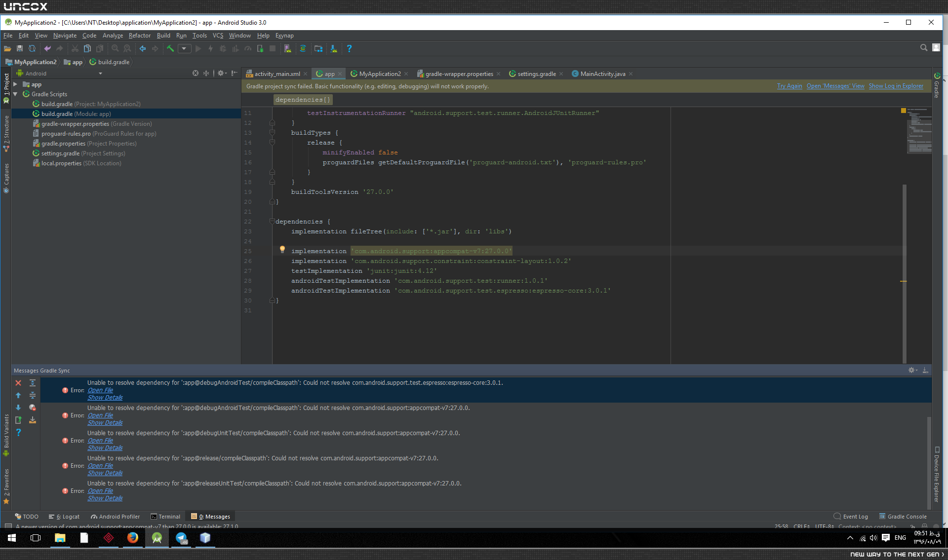
Task: Collapse the Gradle Scripts tree node
Action: point(15,94)
